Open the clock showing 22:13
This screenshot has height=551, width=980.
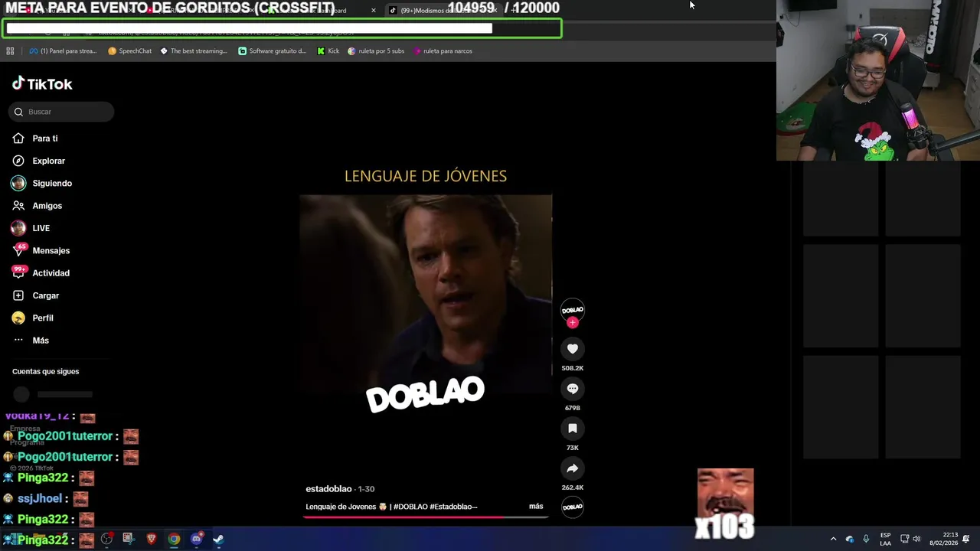pyautogui.click(x=943, y=539)
